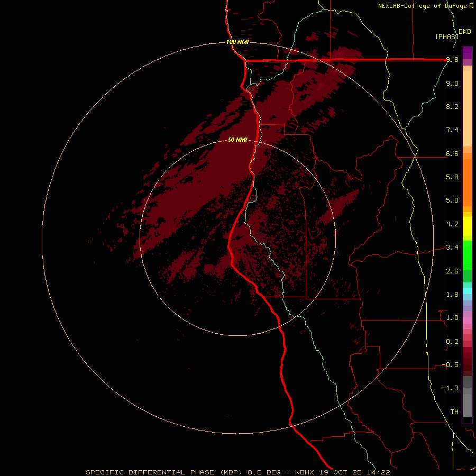476x476 pixels.
Task: Click the -1.3 value on the scale
Action: (x=450, y=388)
